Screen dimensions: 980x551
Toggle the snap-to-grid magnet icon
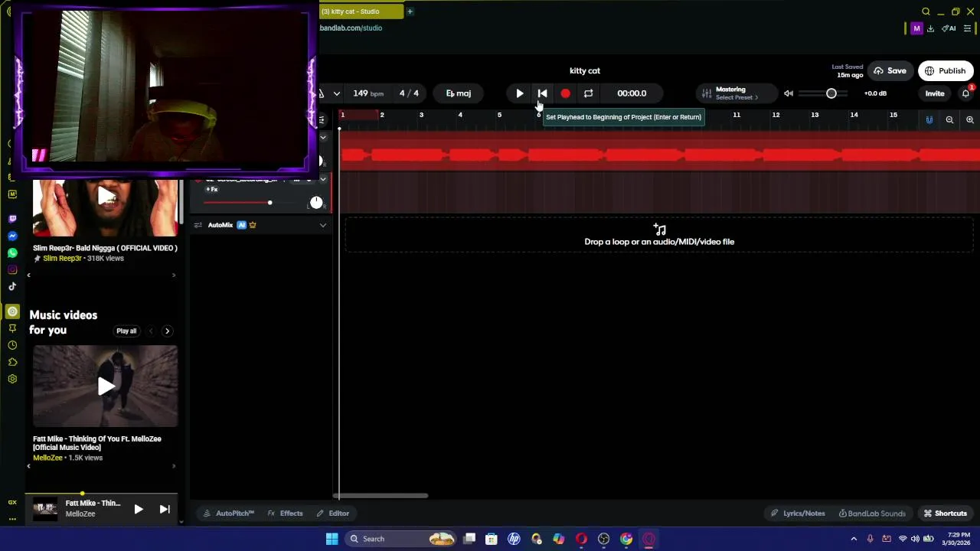click(x=929, y=120)
